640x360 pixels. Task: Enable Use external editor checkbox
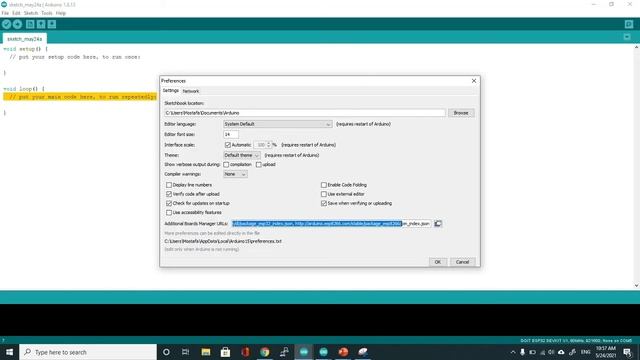(324, 194)
